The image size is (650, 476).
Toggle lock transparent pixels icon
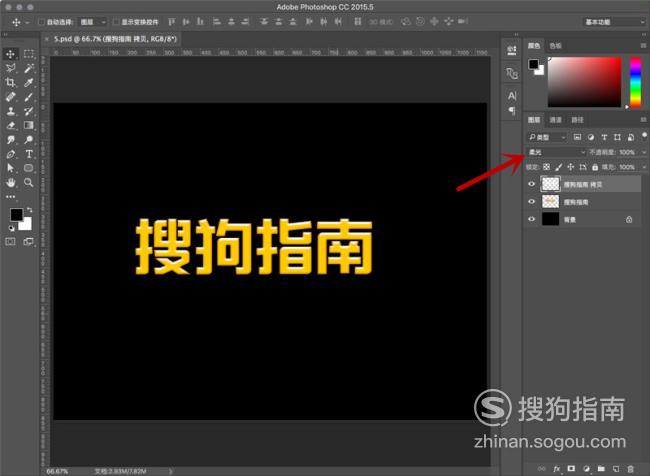(x=546, y=167)
